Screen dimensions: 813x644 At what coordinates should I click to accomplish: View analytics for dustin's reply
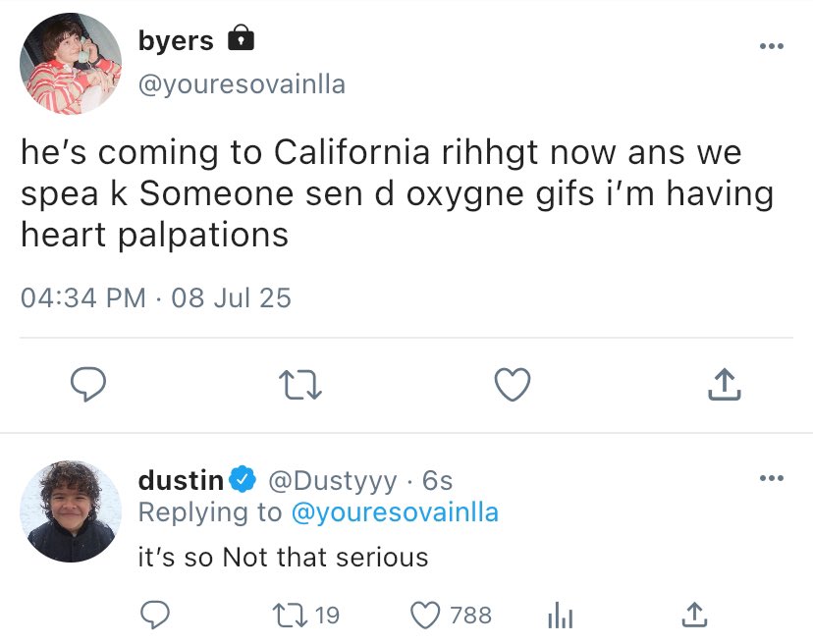point(558,615)
